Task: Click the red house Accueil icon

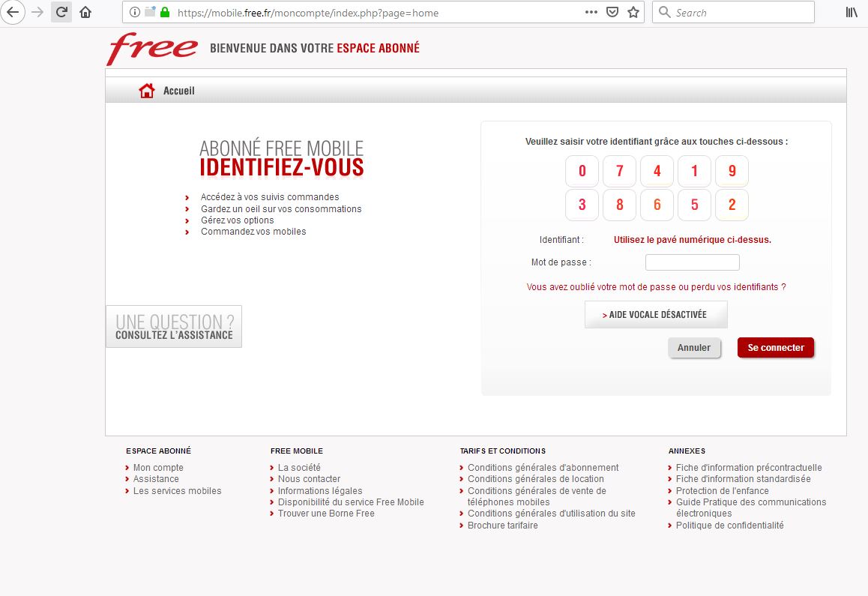Action: pyautogui.click(x=147, y=90)
